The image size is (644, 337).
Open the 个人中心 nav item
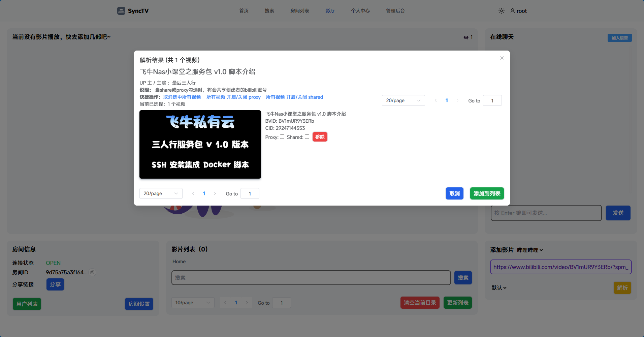coord(360,11)
